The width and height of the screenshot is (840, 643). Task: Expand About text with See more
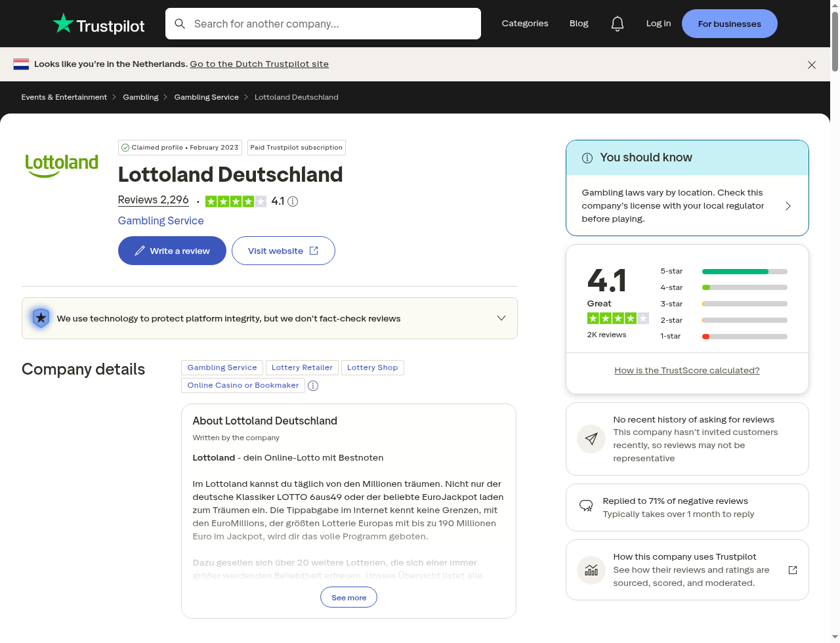pos(348,598)
